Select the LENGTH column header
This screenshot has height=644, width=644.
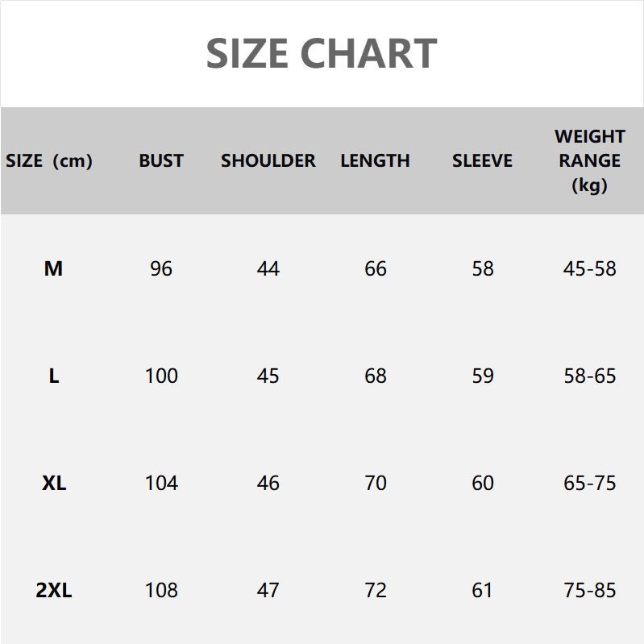(375, 160)
